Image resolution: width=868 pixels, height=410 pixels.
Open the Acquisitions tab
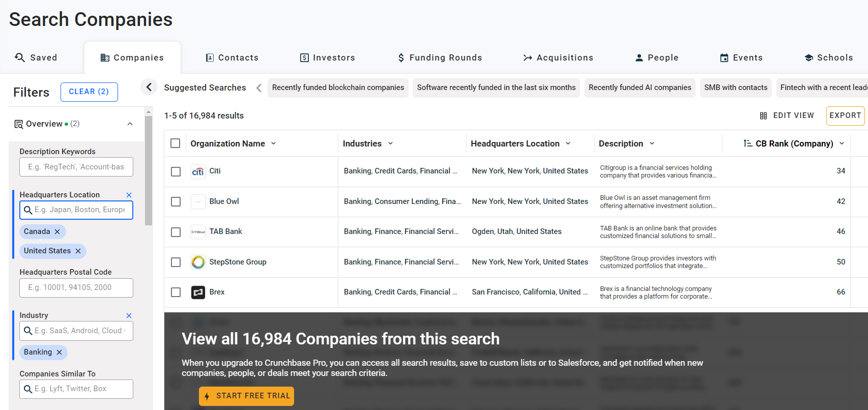(x=558, y=57)
